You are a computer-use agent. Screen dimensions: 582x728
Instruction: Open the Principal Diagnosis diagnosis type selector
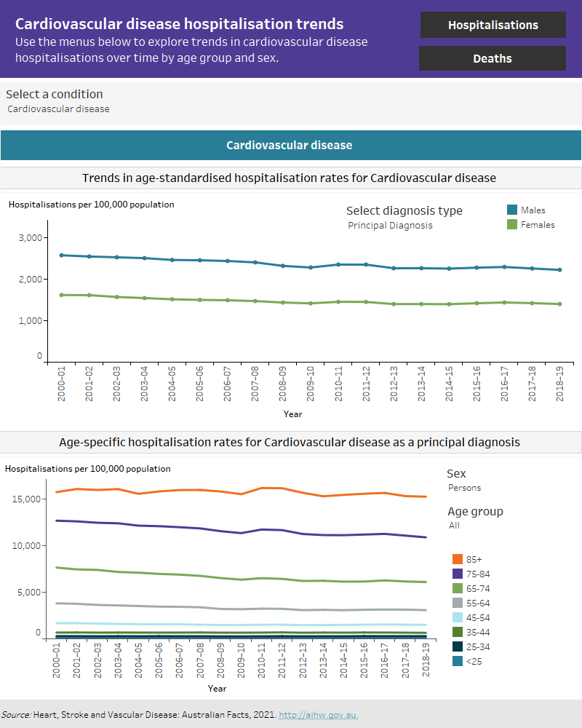point(391,226)
